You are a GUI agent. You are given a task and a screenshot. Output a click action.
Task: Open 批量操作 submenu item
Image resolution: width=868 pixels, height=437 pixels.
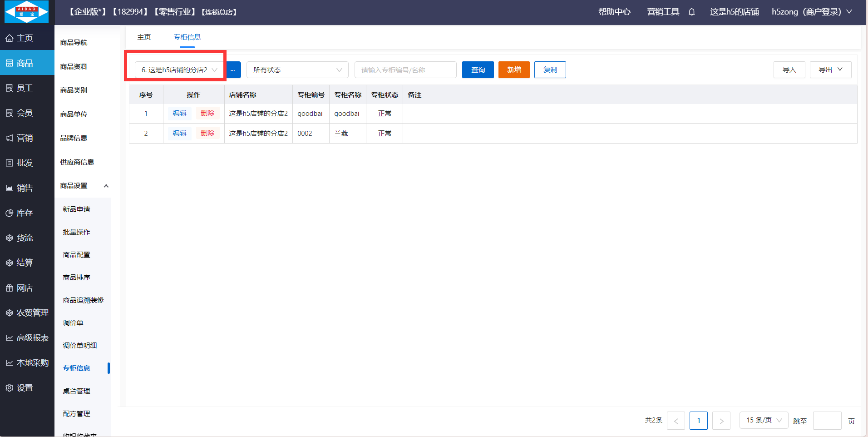pyautogui.click(x=76, y=232)
